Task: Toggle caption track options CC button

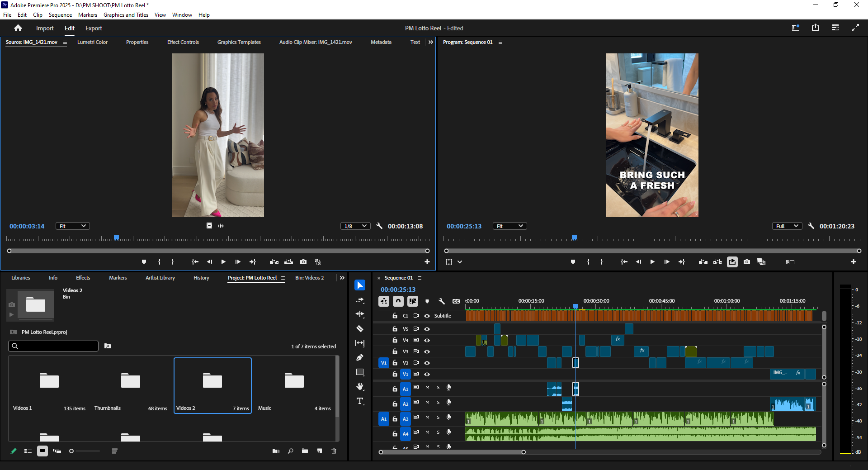Action: click(456, 301)
